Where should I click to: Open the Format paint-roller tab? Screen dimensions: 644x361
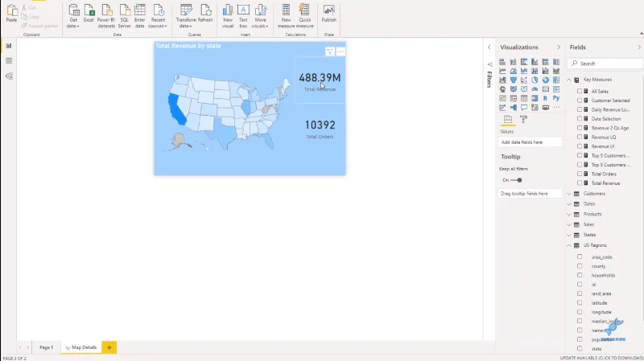523,119
